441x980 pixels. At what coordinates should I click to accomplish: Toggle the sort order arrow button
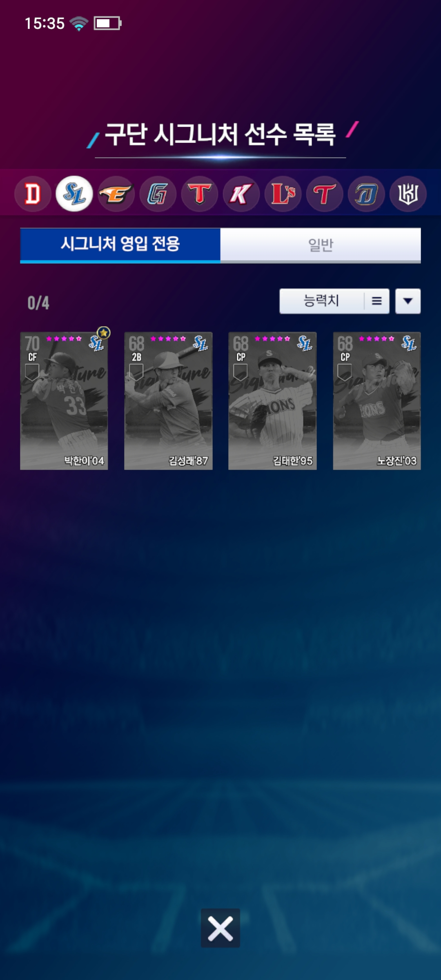point(408,301)
